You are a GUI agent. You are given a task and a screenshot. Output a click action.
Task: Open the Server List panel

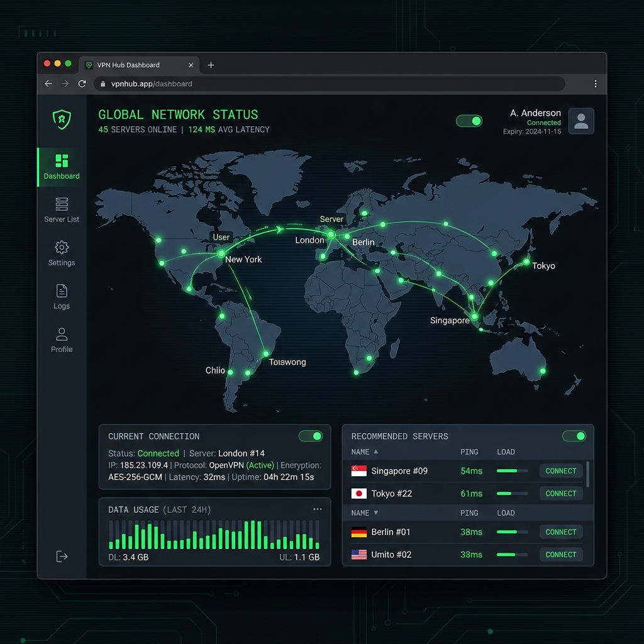61,211
